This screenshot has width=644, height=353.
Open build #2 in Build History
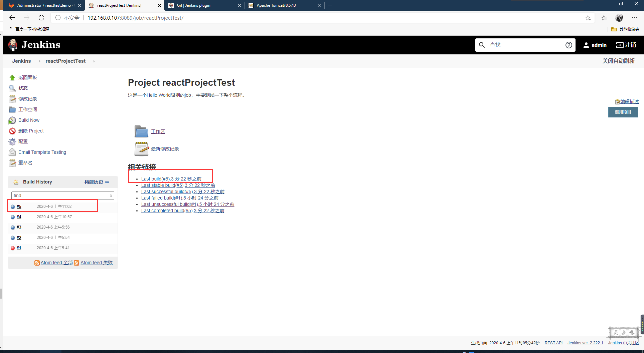click(19, 238)
